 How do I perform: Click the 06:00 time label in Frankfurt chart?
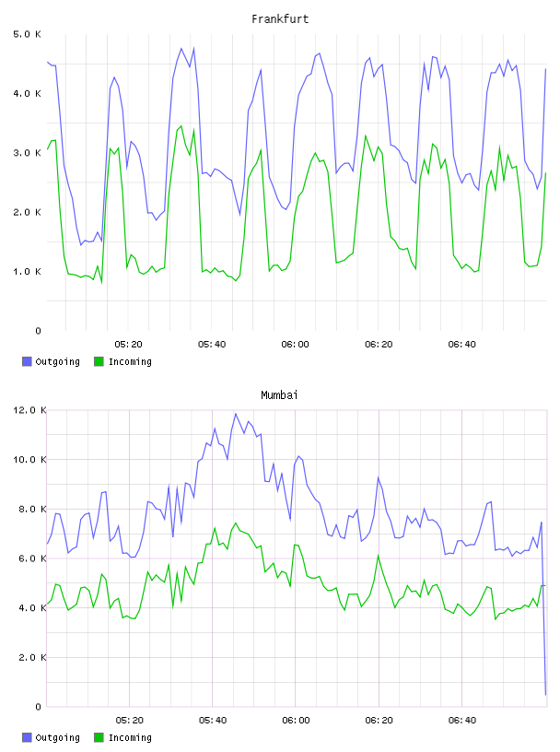296,345
